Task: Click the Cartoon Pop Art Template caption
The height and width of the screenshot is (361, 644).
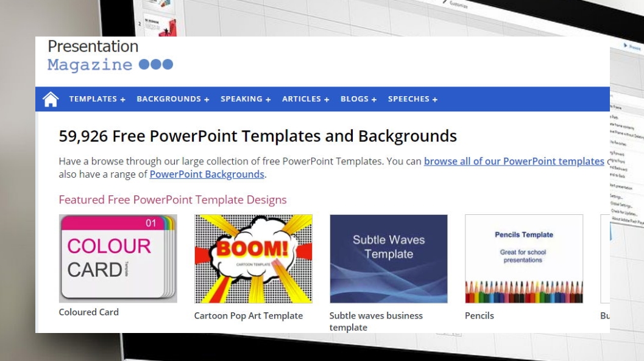Action: click(x=249, y=316)
